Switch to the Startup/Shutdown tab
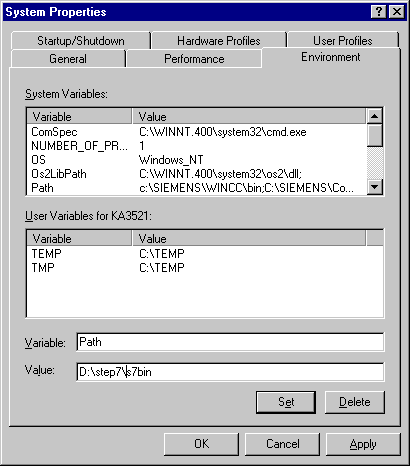 coord(81,41)
